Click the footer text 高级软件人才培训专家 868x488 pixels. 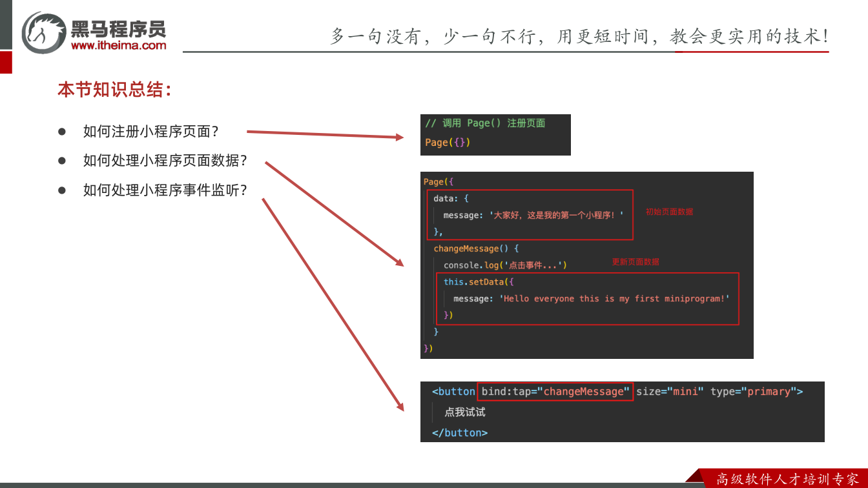click(787, 479)
